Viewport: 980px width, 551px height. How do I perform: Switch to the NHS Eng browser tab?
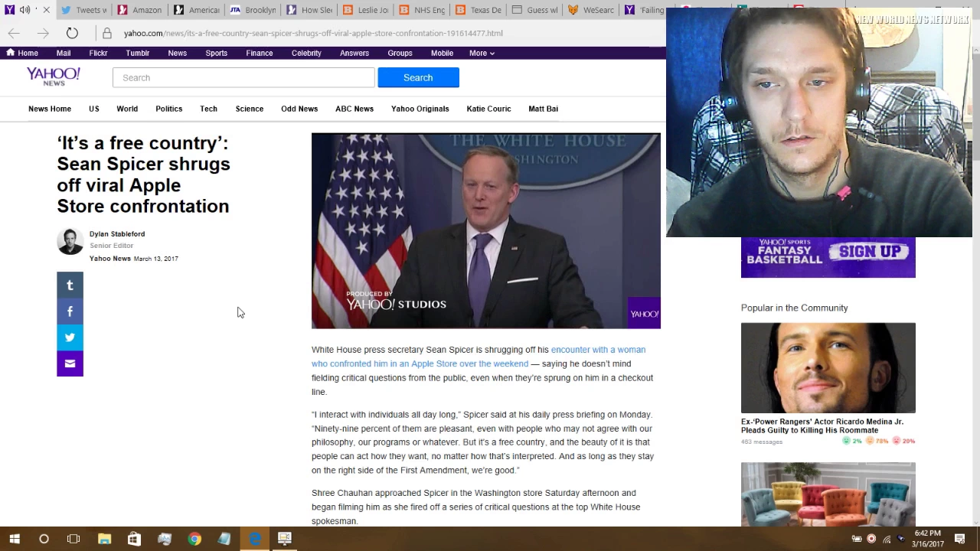pos(422,10)
